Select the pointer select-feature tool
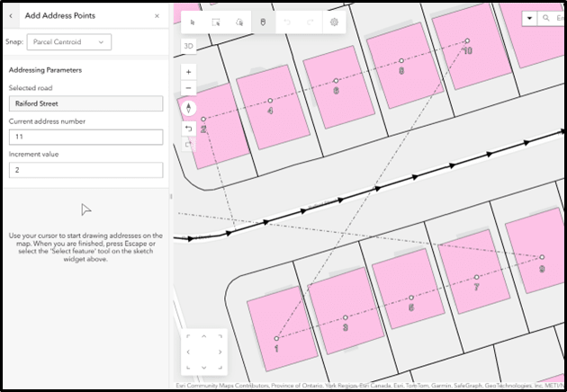Viewport: 567px width, 392px height. coord(193,22)
